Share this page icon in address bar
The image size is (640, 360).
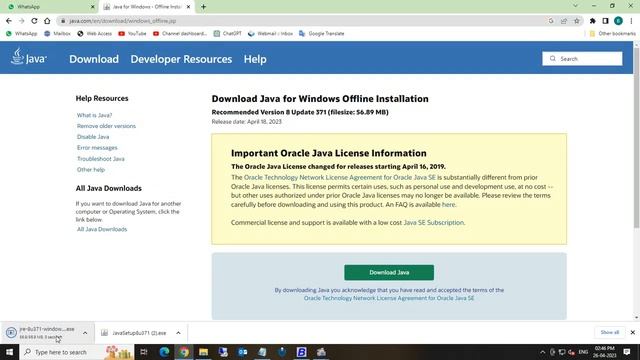click(564, 21)
